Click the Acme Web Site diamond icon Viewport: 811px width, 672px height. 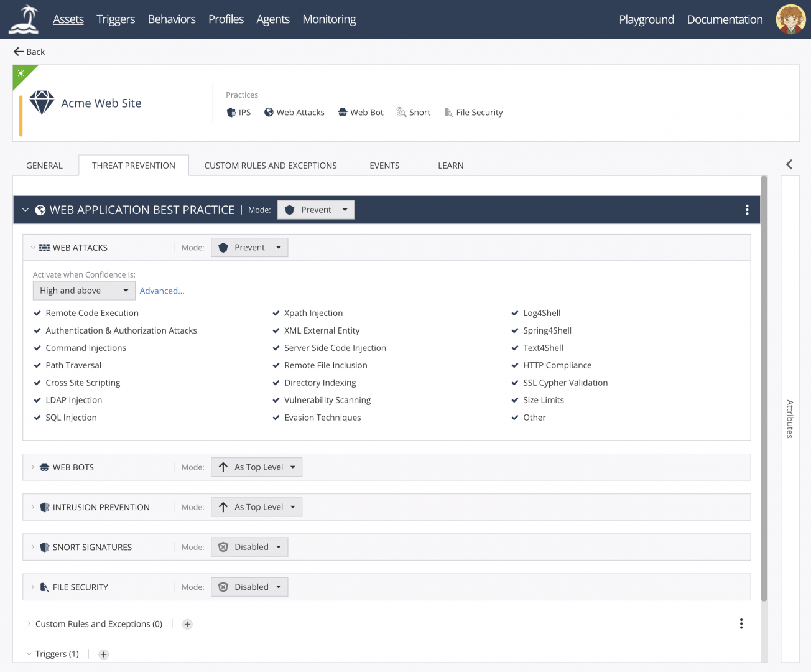coord(42,103)
